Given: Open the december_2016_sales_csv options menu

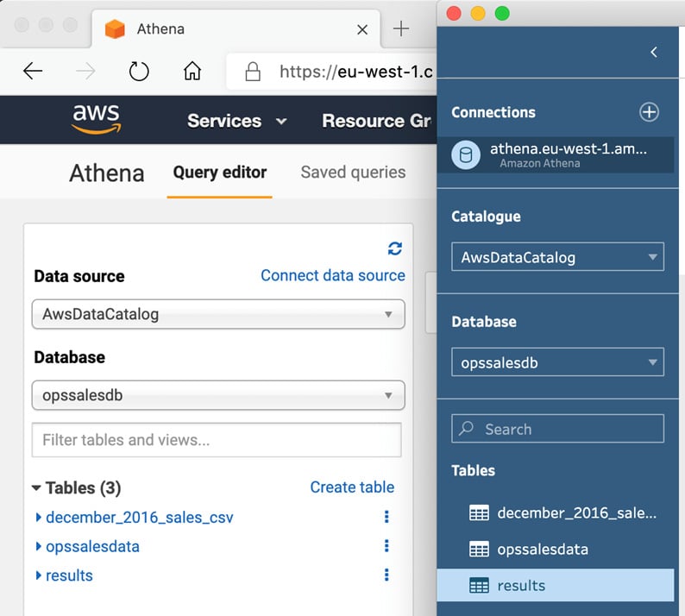Looking at the screenshot, I should click(386, 517).
